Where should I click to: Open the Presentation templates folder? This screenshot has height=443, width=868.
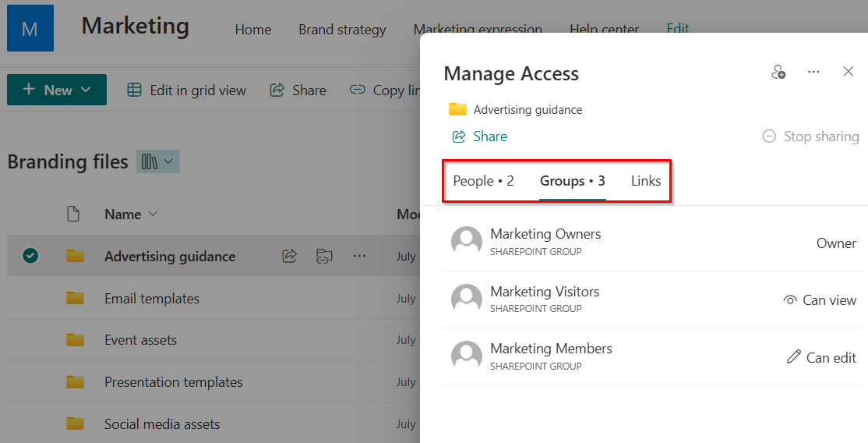(173, 382)
